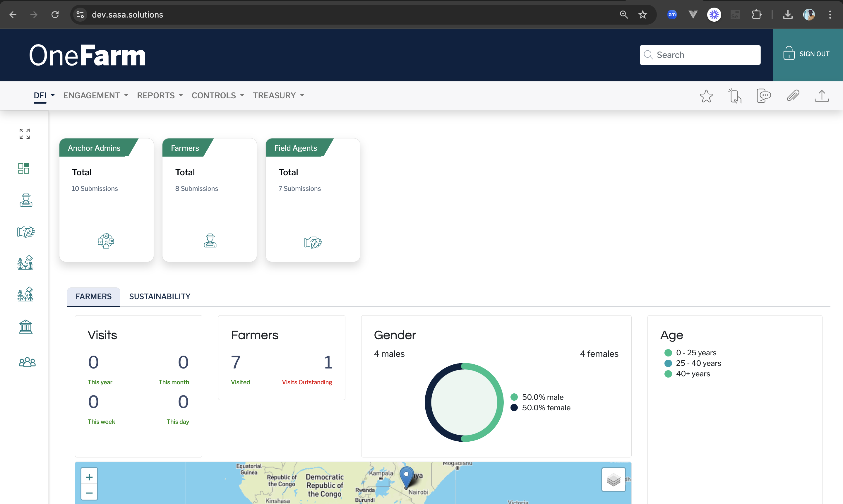The height and width of the screenshot is (504, 843).
Task: Click '10 Submissions' text
Action: coord(95,188)
